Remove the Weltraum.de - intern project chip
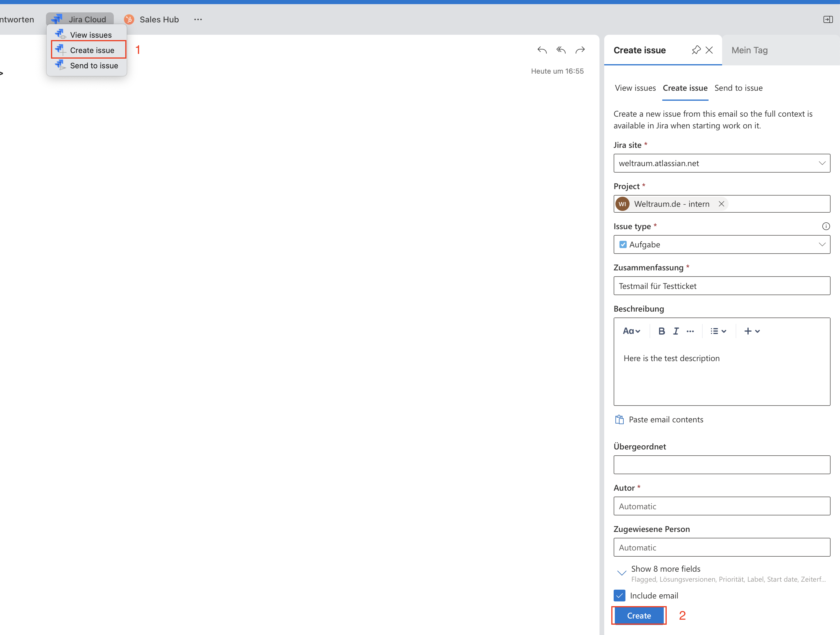Screen dimensions: 840x635 (x=721, y=204)
